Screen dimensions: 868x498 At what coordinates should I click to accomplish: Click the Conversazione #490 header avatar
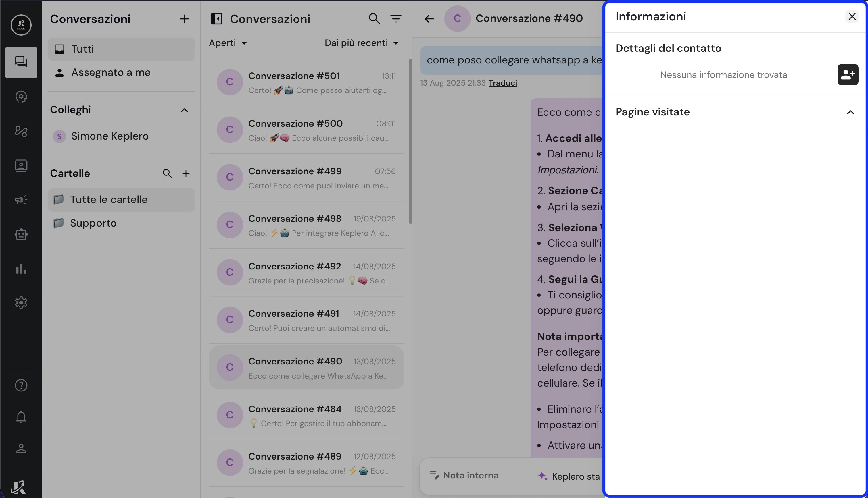pyautogui.click(x=457, y=18)
